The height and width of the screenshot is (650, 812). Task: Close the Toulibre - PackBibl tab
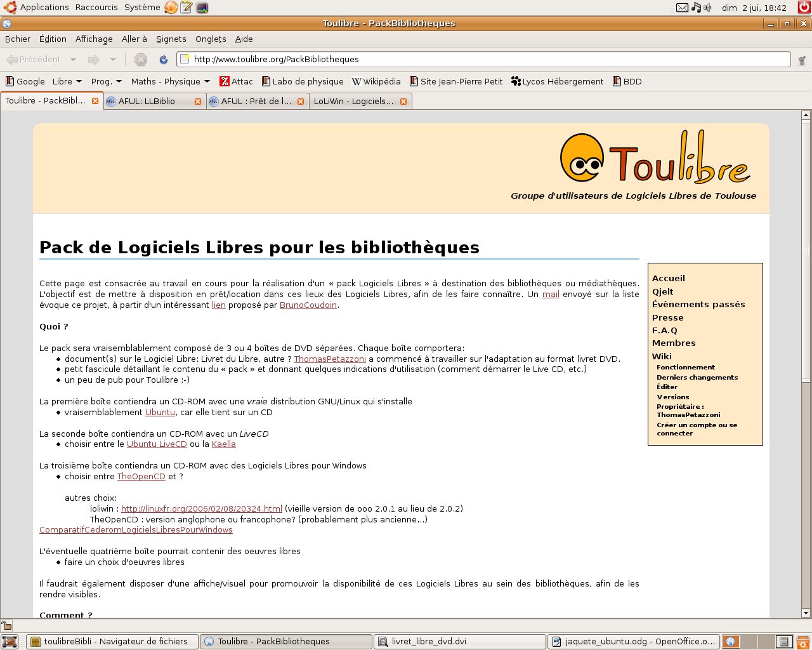(x=95, y=101)
